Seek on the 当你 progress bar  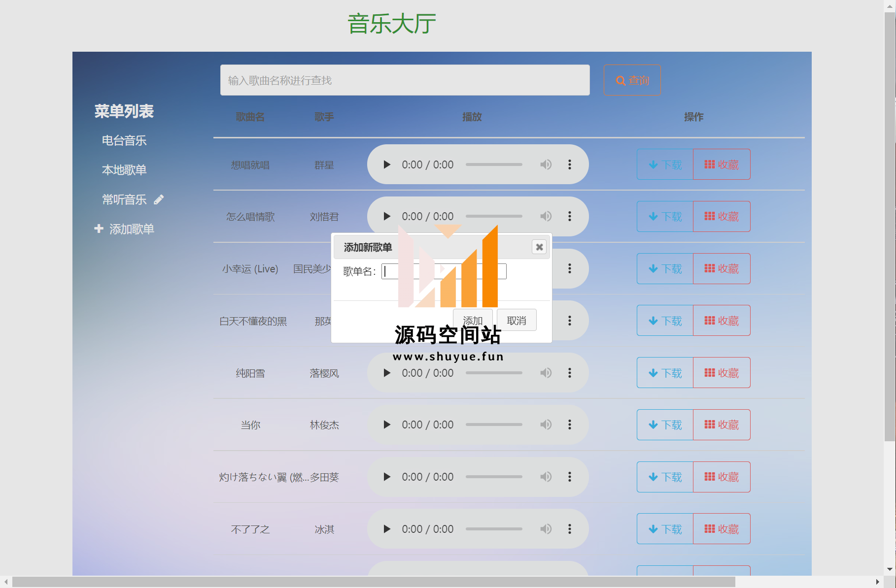point(494,425)
